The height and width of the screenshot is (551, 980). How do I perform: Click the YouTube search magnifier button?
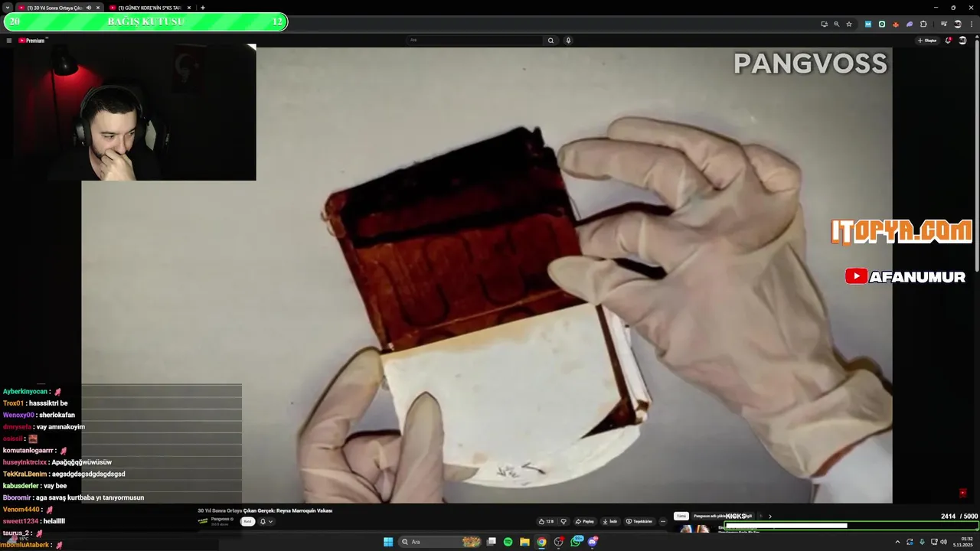[550, 41]
